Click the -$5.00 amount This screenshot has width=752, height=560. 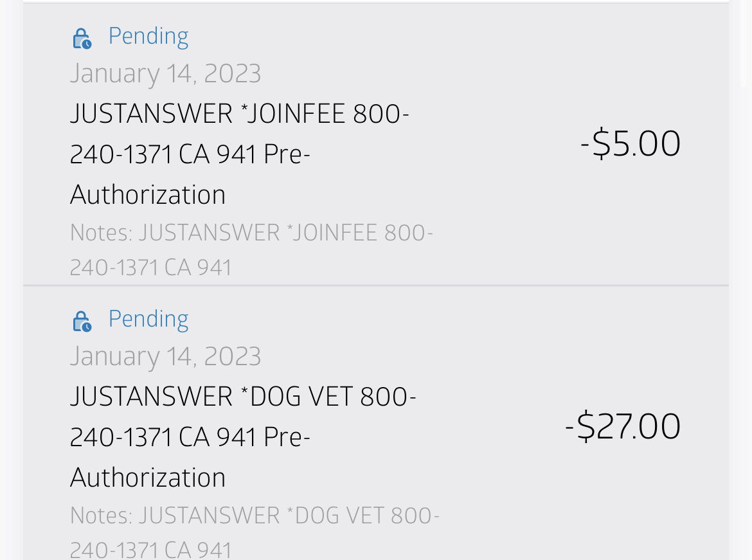(631, 143)
